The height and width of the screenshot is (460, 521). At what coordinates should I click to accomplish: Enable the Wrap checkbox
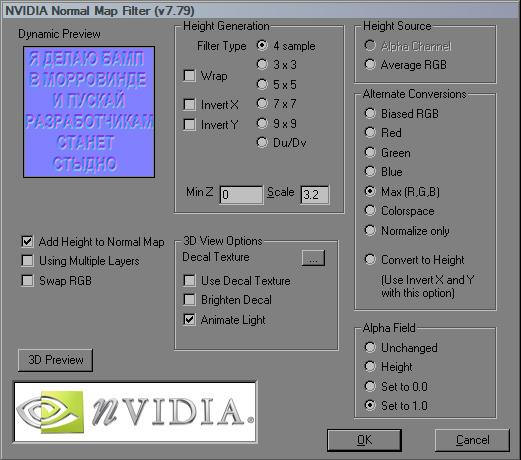(x=189, y=76)
